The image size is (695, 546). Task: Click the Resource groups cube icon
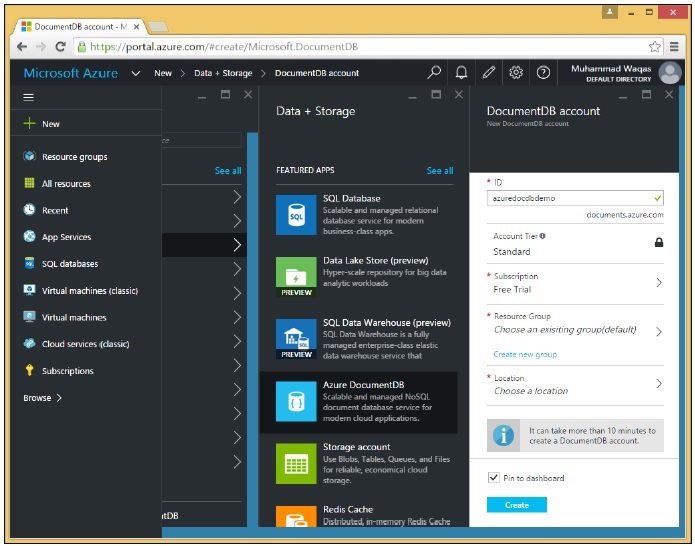pos(29,156)
